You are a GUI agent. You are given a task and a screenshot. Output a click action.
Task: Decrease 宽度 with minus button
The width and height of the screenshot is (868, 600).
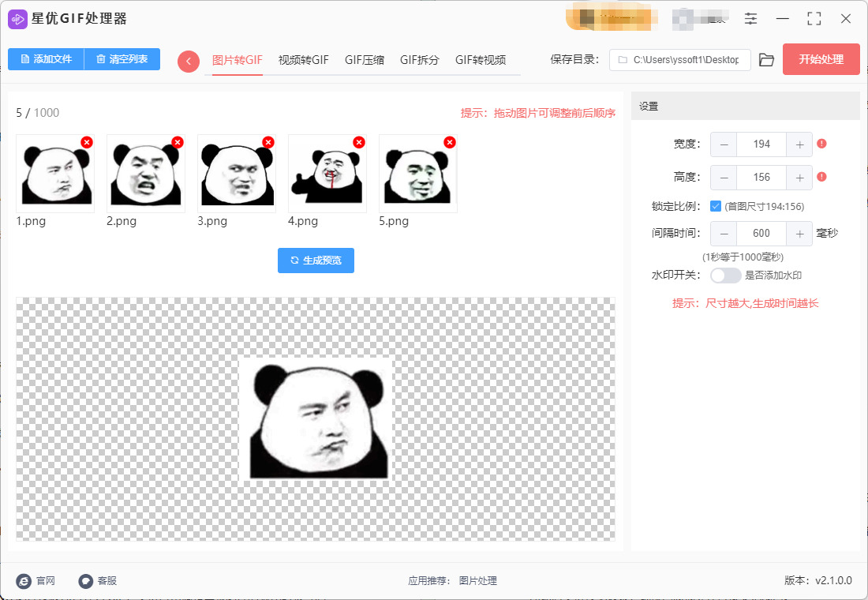[x=724, y=144]
